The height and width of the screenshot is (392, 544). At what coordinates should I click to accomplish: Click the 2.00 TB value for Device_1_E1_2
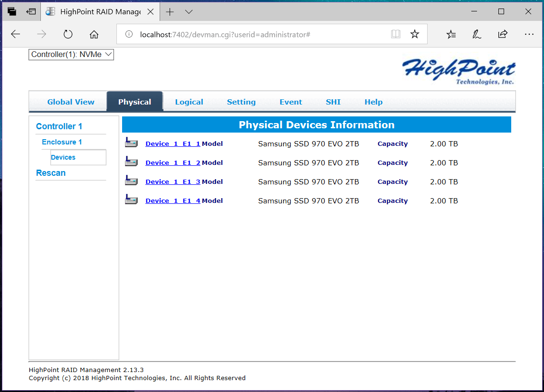click(x=444, y=163)
